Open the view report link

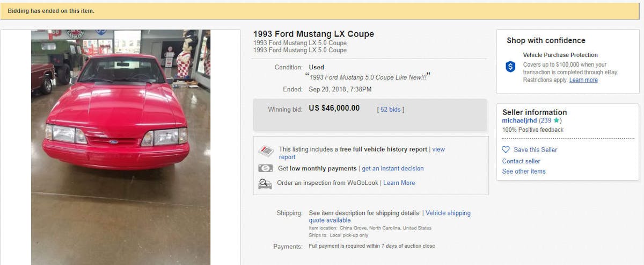pos(438,149)
